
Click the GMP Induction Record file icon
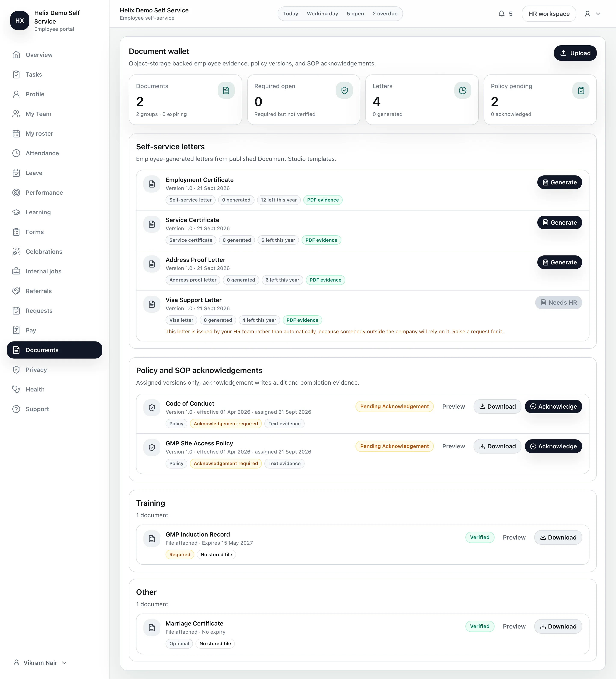pyautogui.click(x=152, y=538)
